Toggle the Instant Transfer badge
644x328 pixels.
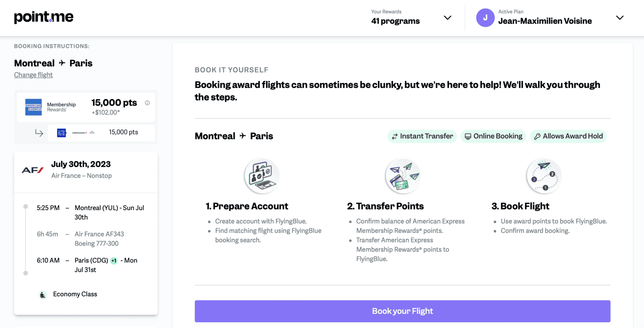tap(421, 136)
